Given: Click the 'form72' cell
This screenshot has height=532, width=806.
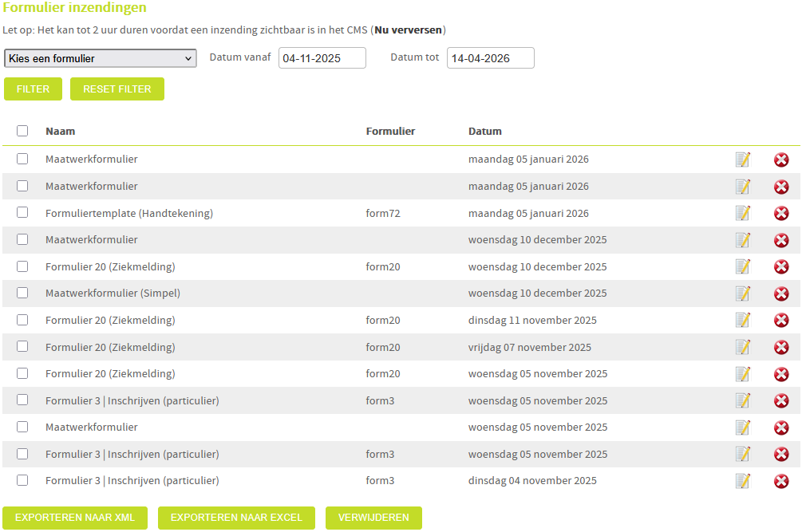Looking at the screenshot, I should tap(383, 213).
